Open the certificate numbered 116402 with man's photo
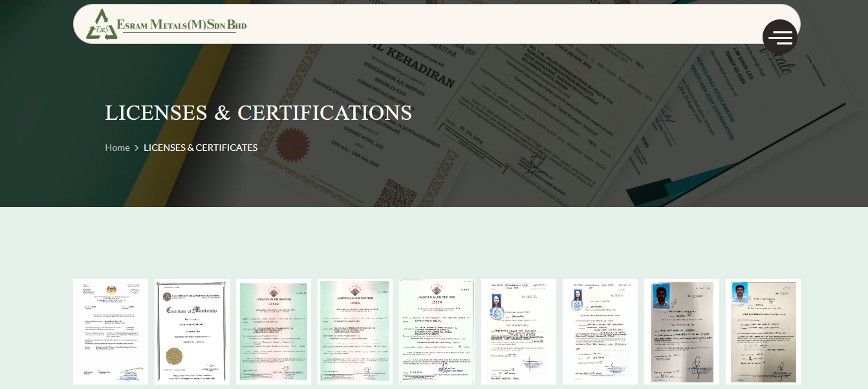868x389 pixels. (x=681, y=331)
